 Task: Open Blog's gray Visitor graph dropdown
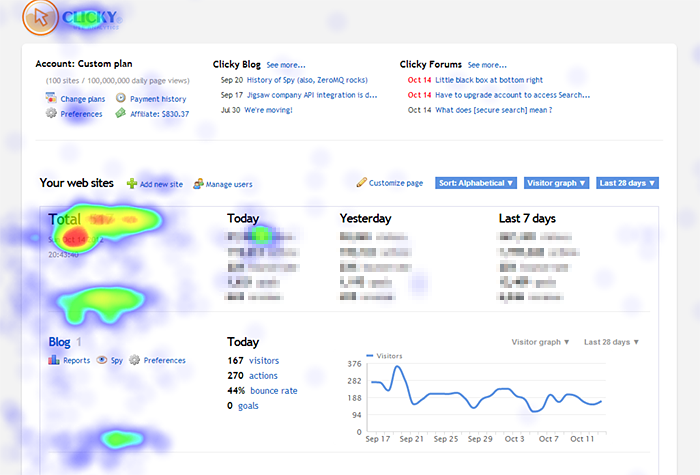coord(541,342)
